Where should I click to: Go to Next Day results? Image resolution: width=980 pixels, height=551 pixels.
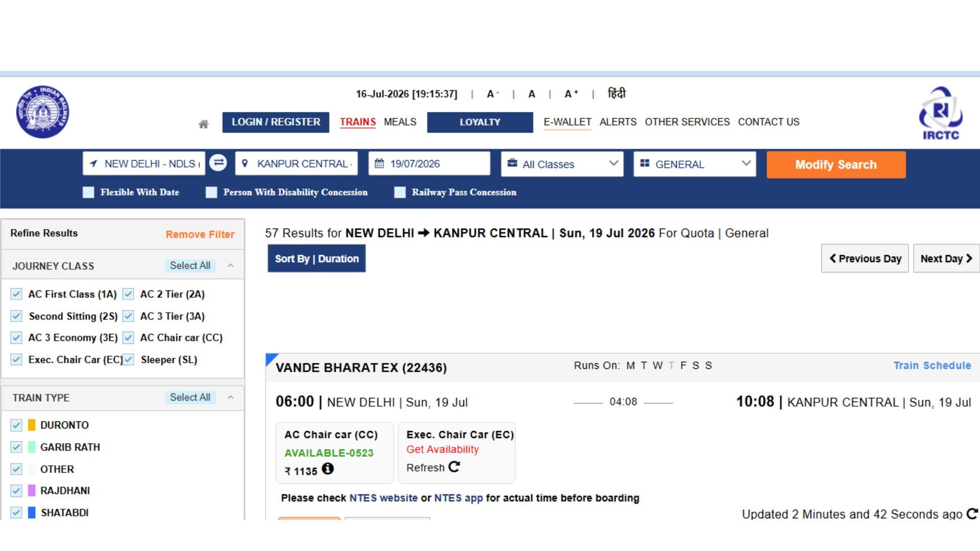946,259
